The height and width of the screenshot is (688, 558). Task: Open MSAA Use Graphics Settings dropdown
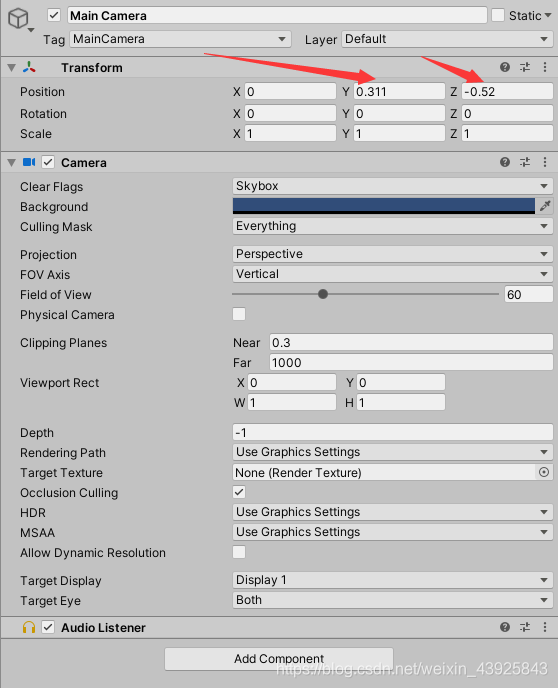(393, 532)
